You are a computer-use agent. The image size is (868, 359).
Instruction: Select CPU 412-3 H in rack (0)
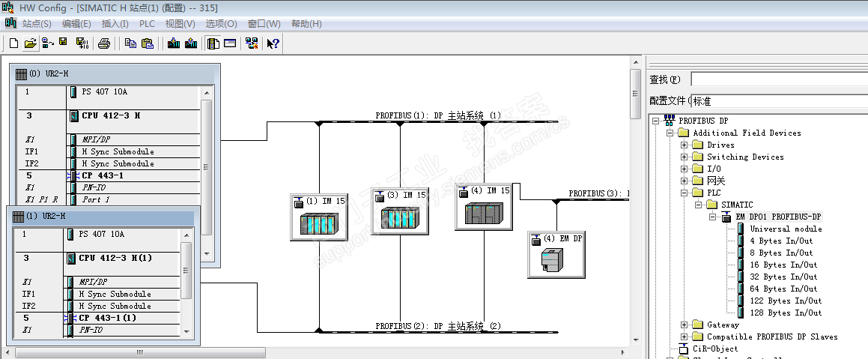111,115
